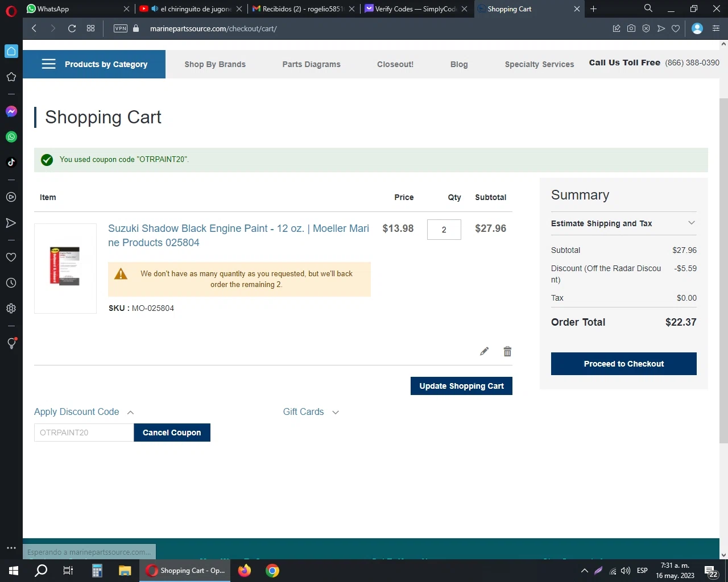
Task: Open Calculator from taskbar
Action: tap(97, 571)
